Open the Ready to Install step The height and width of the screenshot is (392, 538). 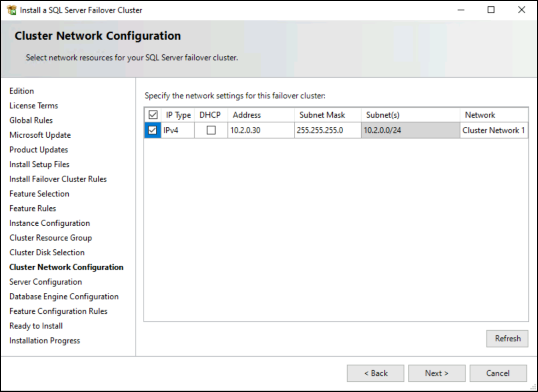pyautogui.click(x=36, y=326)
